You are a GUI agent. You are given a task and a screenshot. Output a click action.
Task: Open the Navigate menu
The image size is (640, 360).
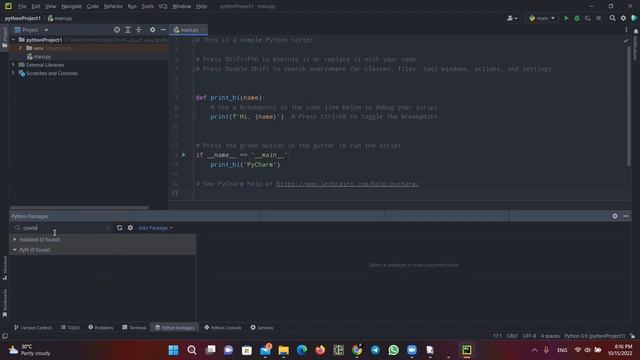pyautogui.click(x=71, y=6)
